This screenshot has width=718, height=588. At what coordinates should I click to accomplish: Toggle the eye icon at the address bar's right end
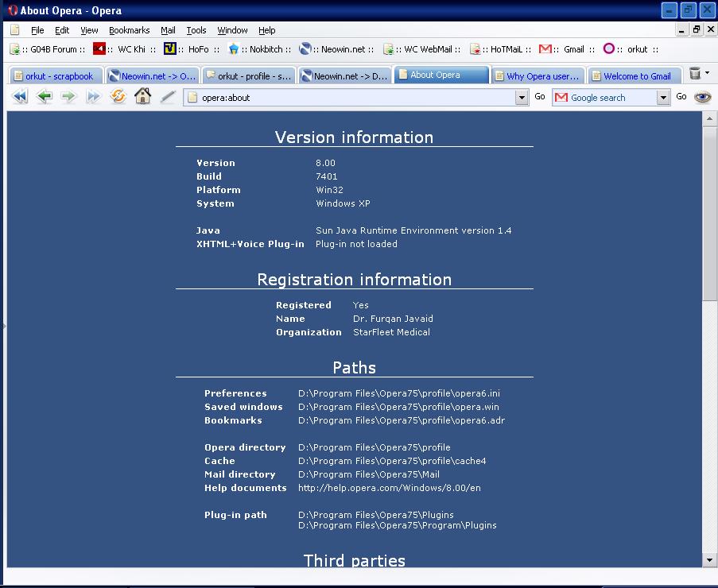[702, 97]
